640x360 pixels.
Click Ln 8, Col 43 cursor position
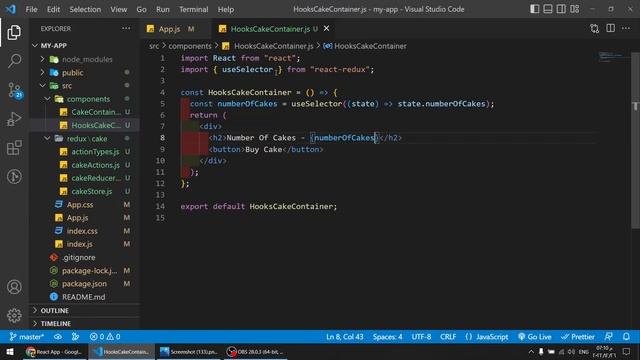point(344,337)
